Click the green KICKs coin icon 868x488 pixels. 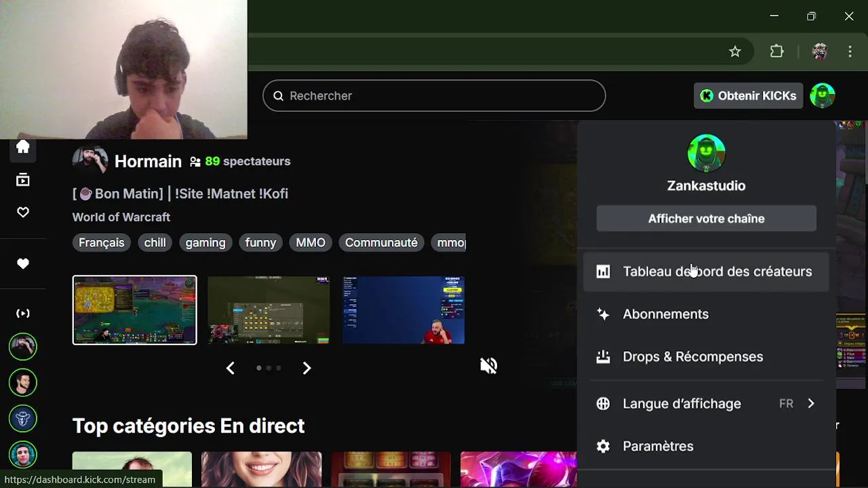707,96
